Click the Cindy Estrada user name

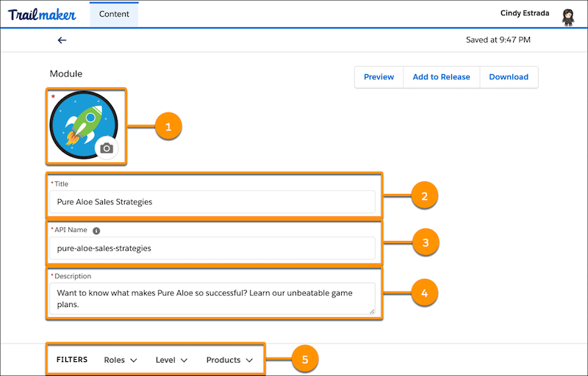point(525,13)
